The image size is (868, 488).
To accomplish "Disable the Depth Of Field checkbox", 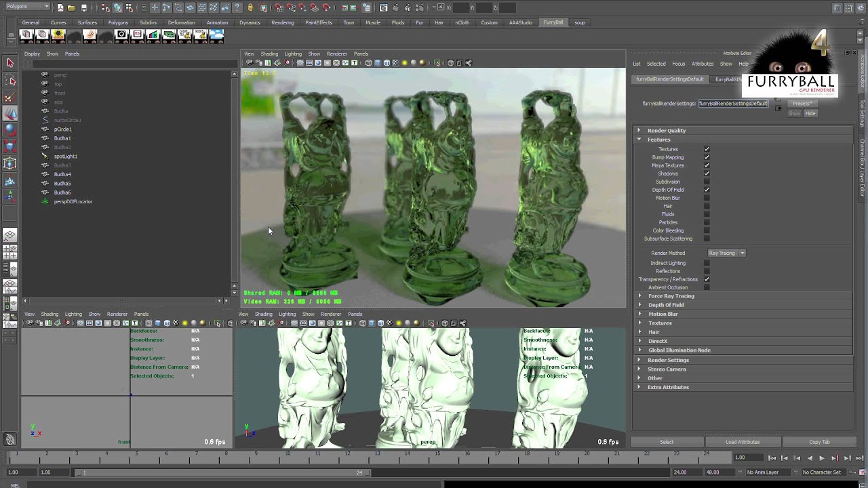I will (x=707, y=190).
